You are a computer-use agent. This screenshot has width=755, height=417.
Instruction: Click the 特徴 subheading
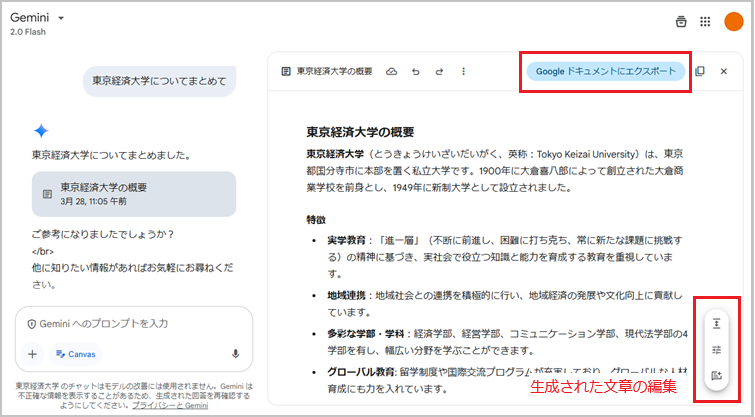pyautogui.click(x=316, y=220)
